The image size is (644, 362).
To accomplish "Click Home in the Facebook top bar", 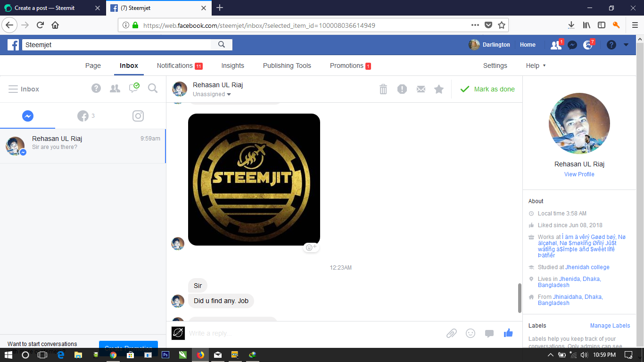I will 528,45.
